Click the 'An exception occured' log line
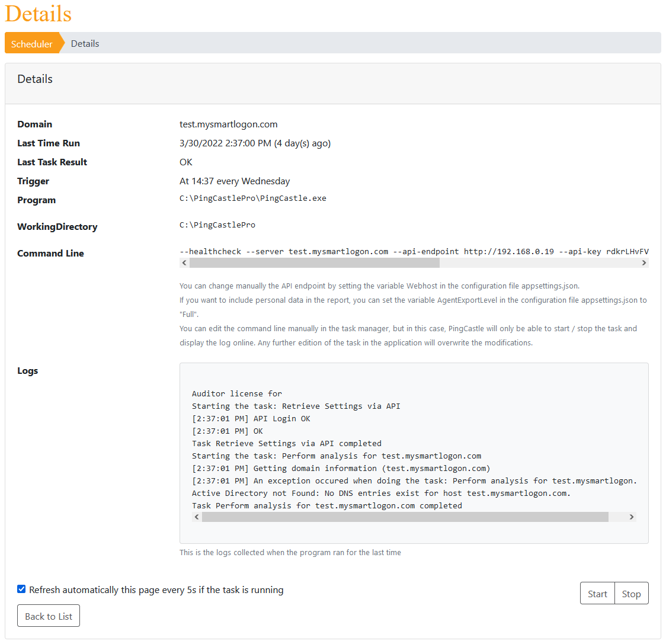Image resolution: width=666 pixels, height=644 pixels. point(414,481)
